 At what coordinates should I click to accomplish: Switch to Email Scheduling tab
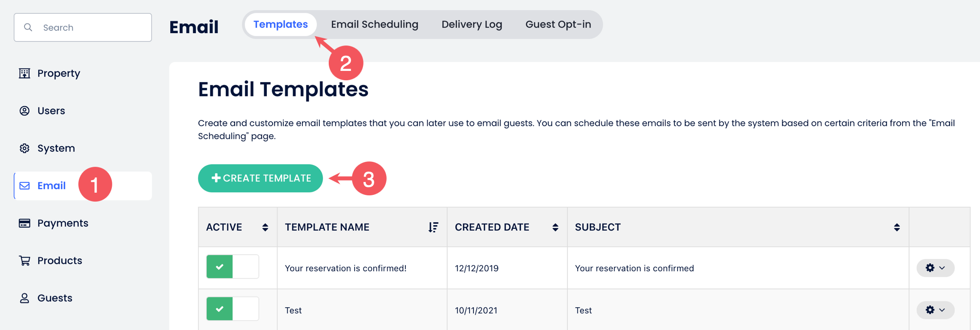tap(374, 25)
